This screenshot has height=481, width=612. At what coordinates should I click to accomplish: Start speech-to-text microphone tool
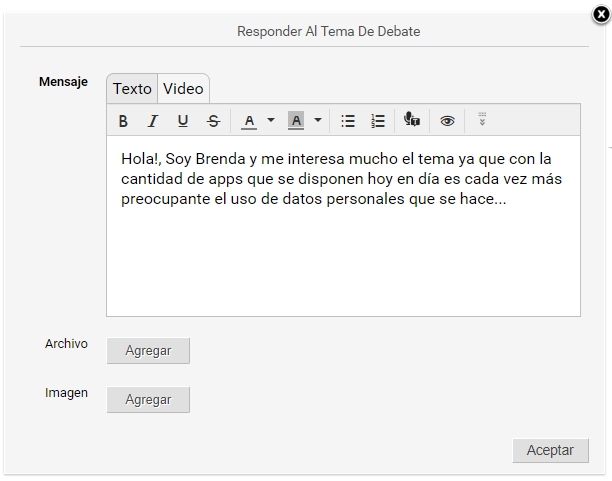(412, 119)
